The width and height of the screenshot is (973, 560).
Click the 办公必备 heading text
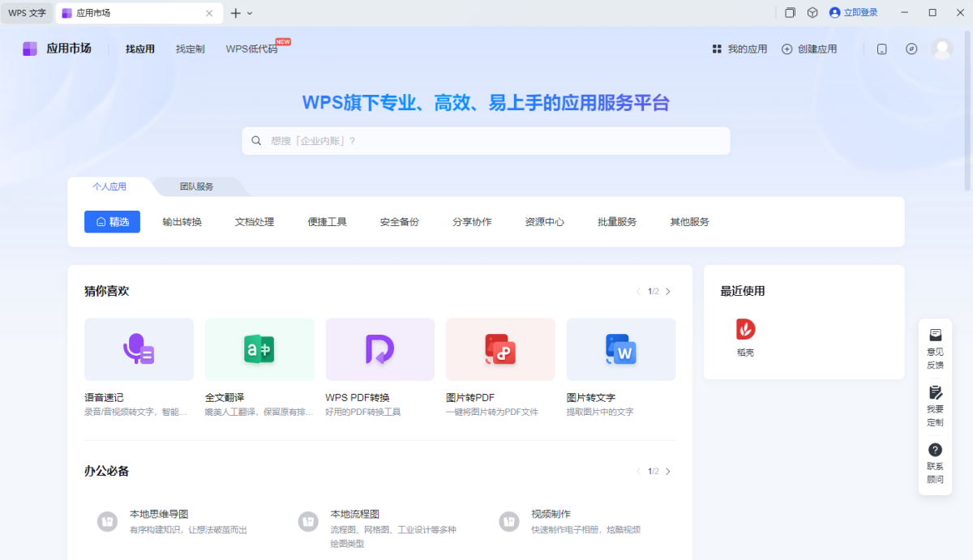tap(107, 472)
